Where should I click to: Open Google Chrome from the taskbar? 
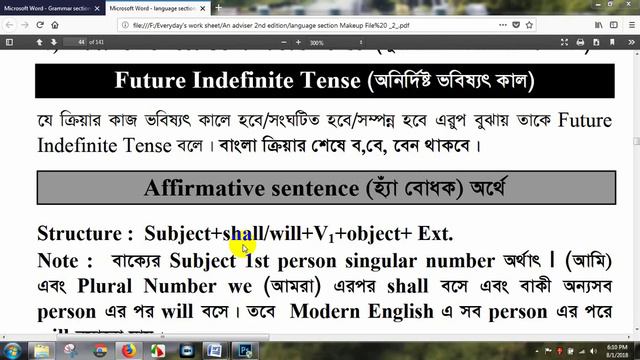coord(100,351)
